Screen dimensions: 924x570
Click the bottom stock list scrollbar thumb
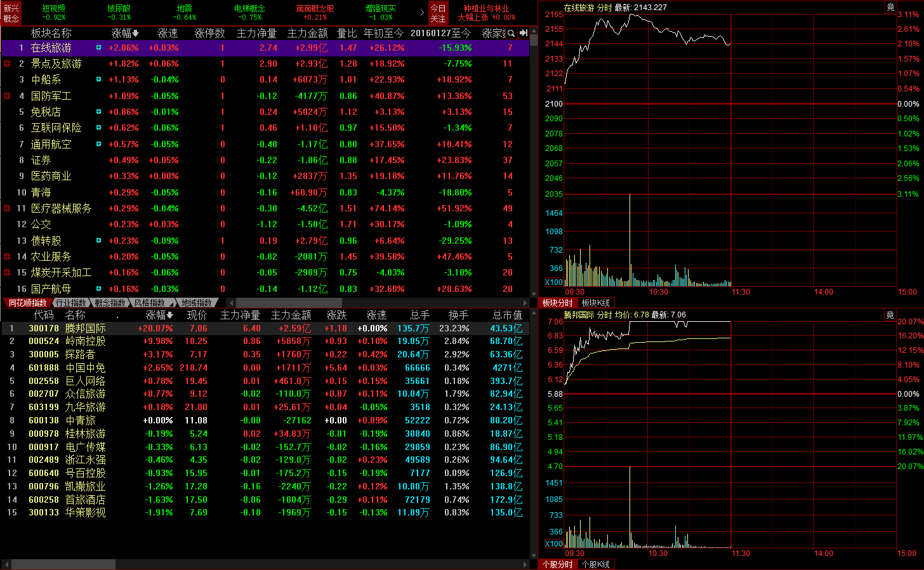click(63, 564)
